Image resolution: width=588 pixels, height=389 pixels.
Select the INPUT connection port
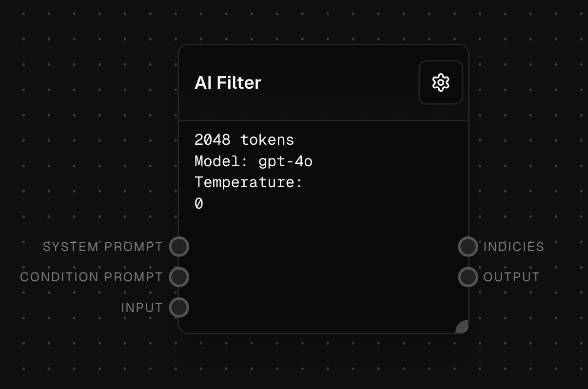pyautogui.click(x=178, y=307)
